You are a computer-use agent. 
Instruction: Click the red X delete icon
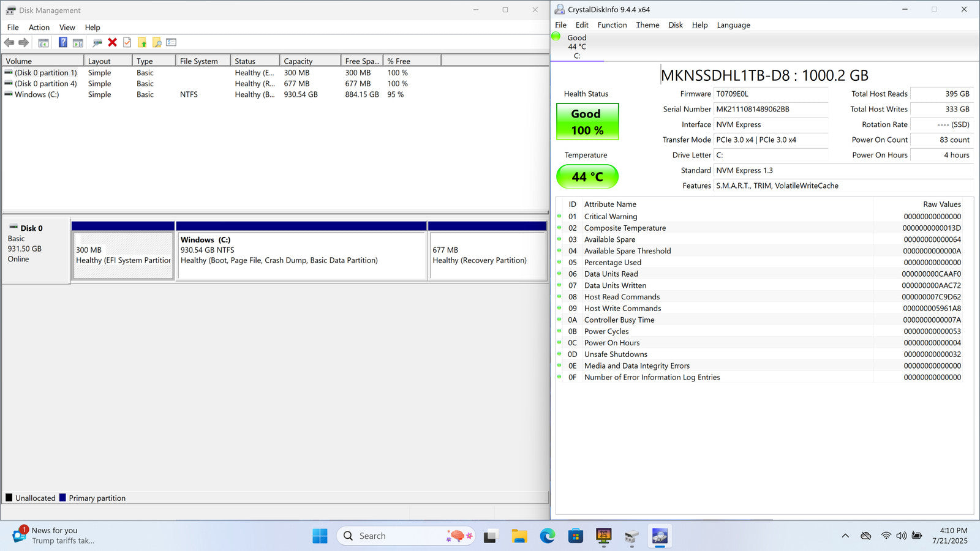point(112,42)
